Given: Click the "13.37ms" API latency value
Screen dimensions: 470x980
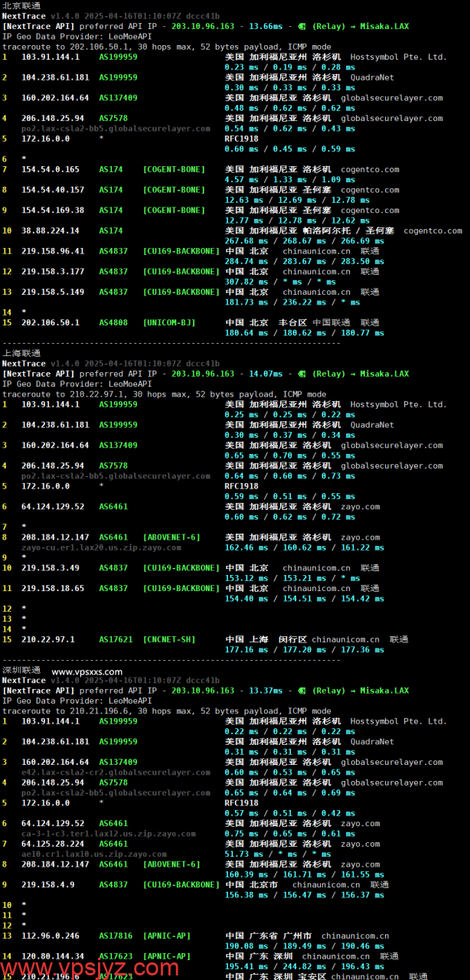Looking at the screenshot, I should click(265, 691).
